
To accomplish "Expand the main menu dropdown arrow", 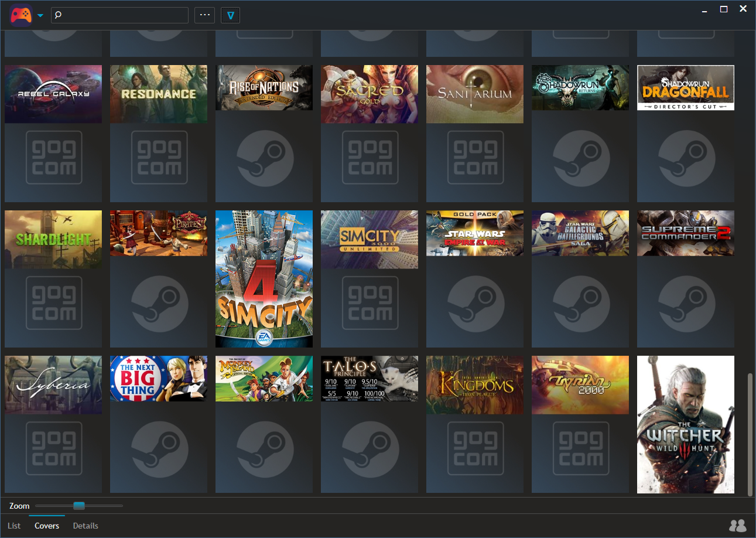I will 40,16.
